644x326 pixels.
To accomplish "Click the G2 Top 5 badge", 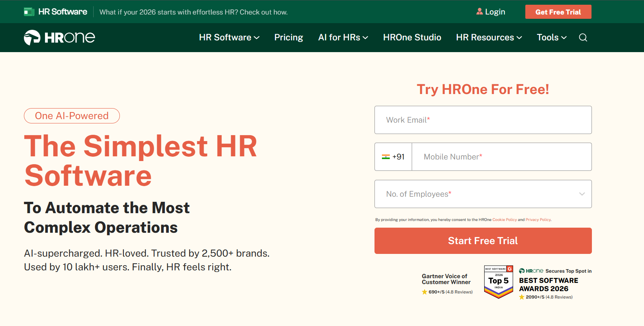I will coord(499,282).
